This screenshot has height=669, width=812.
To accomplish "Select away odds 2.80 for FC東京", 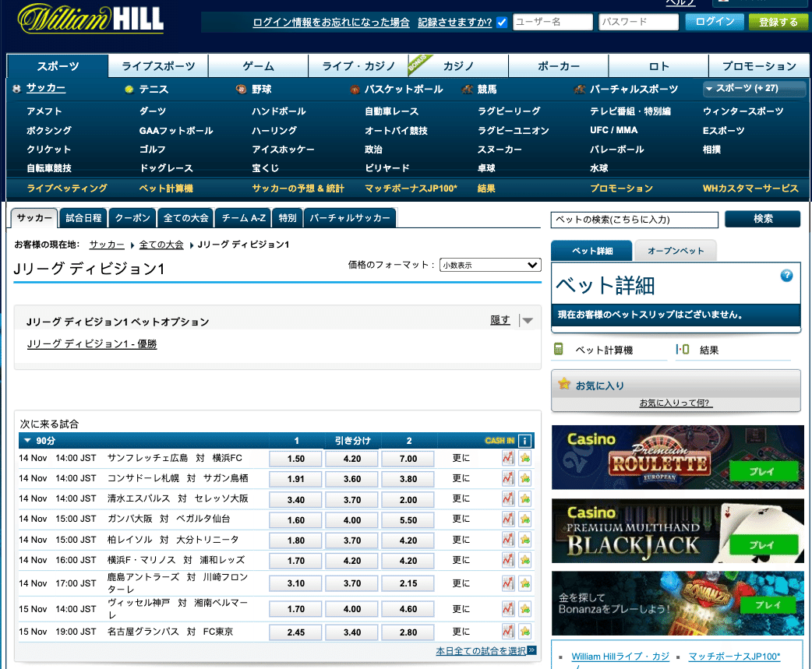I will tap(408, 632).
